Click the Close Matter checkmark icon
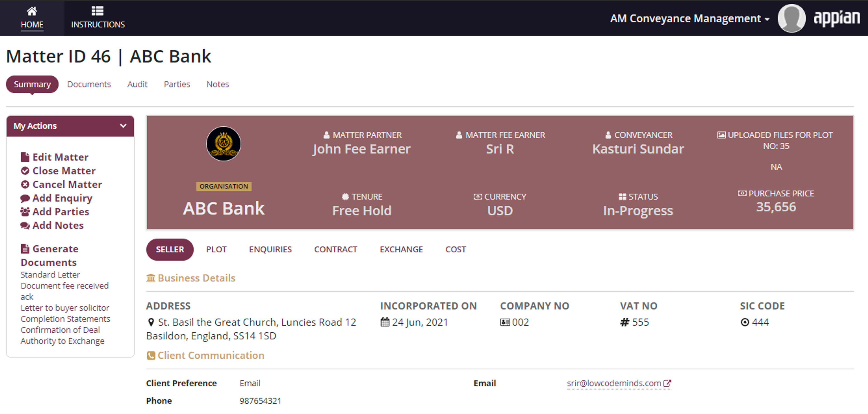Viewport: 868px width, 414px height. tap(25, 171)
